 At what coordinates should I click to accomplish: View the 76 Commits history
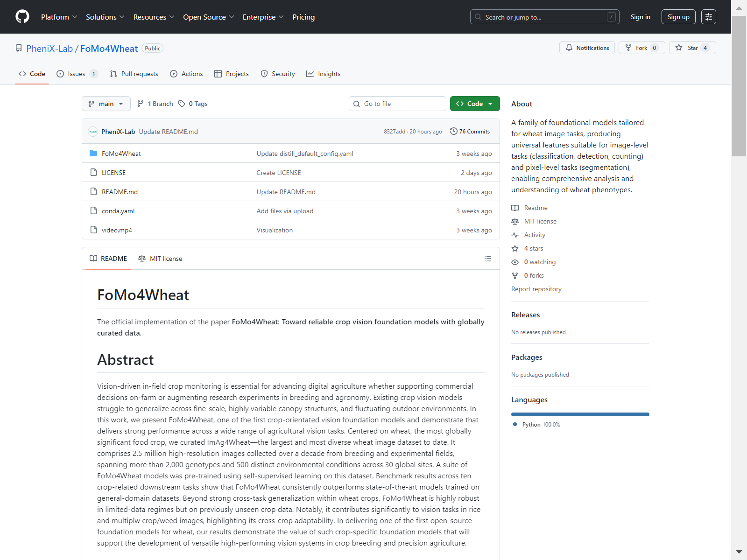coord(470,132)
